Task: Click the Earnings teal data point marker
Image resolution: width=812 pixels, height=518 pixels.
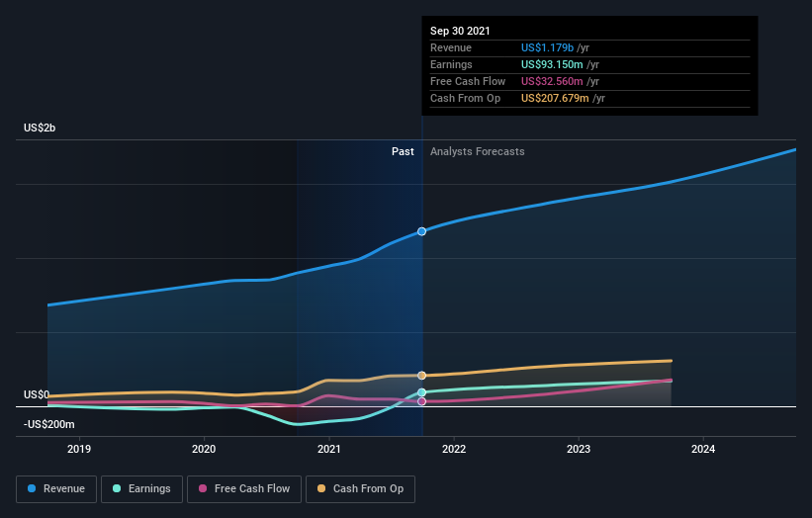Action: (x=422, y=392)
